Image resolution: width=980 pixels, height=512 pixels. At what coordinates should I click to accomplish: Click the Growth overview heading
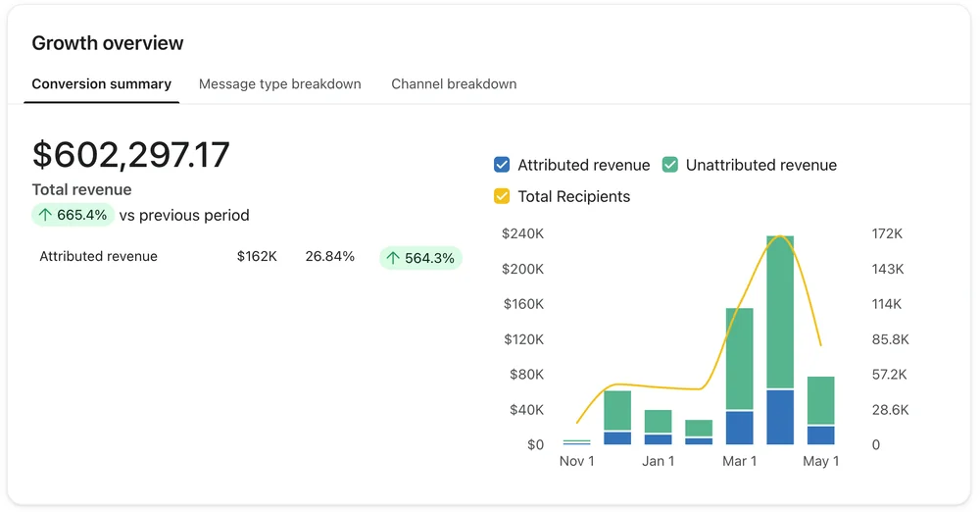coord(108,43)
